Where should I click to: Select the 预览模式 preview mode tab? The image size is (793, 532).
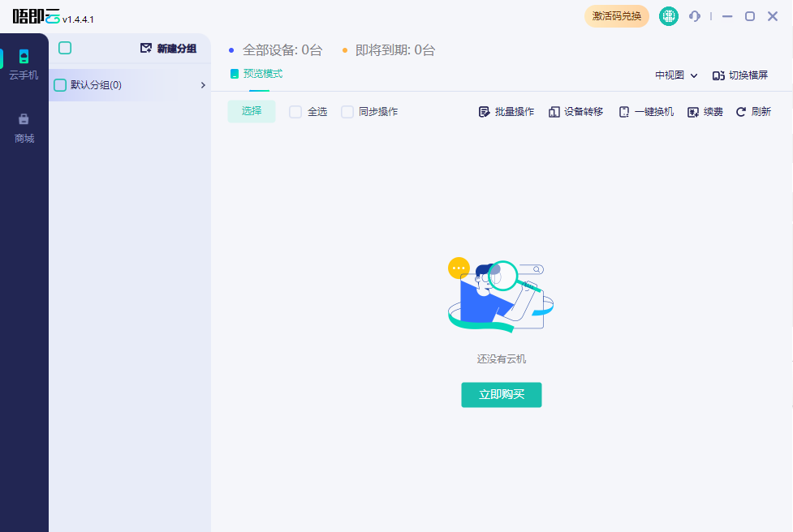[256, 73]
